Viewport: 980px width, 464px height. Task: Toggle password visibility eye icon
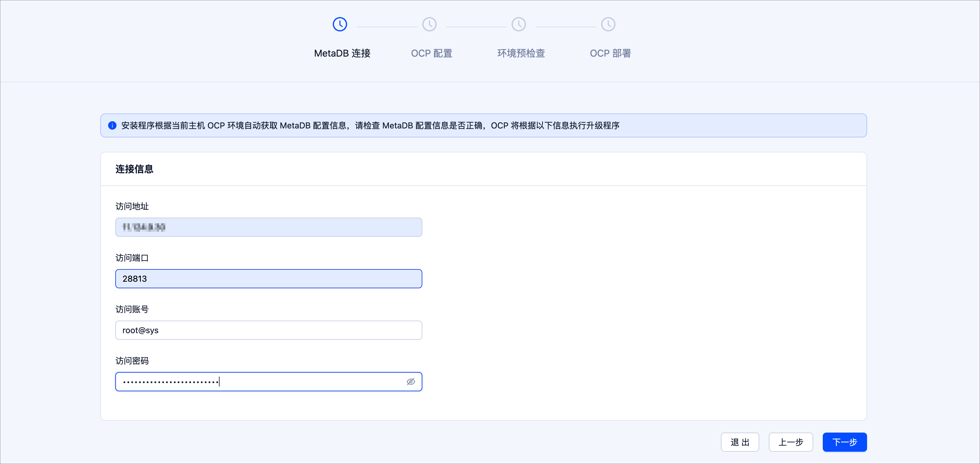[411, 381]
